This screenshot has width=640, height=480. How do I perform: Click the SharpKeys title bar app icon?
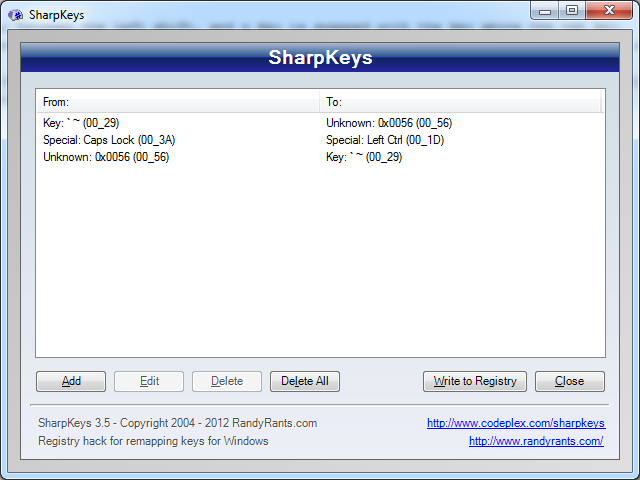[x=16, y=15]
